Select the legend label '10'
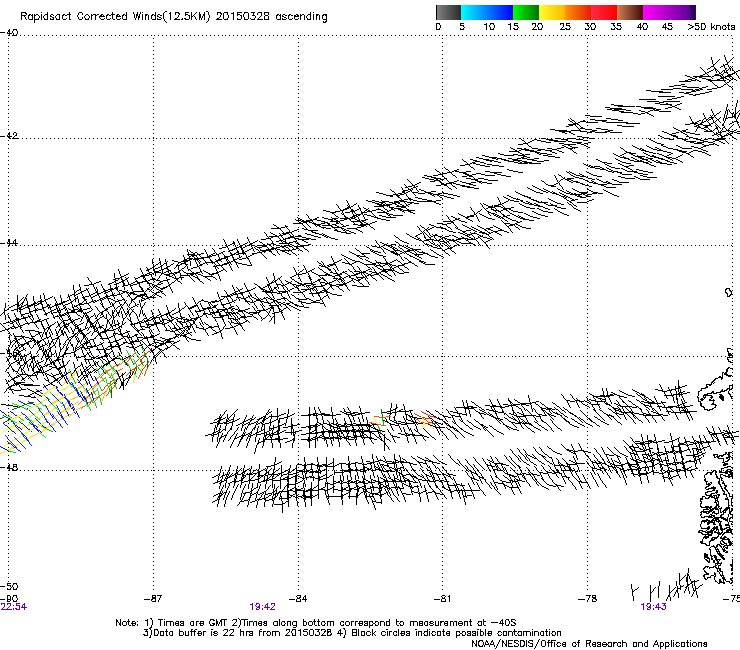This screenshot has width=740, height=650. tap(489, 27)
